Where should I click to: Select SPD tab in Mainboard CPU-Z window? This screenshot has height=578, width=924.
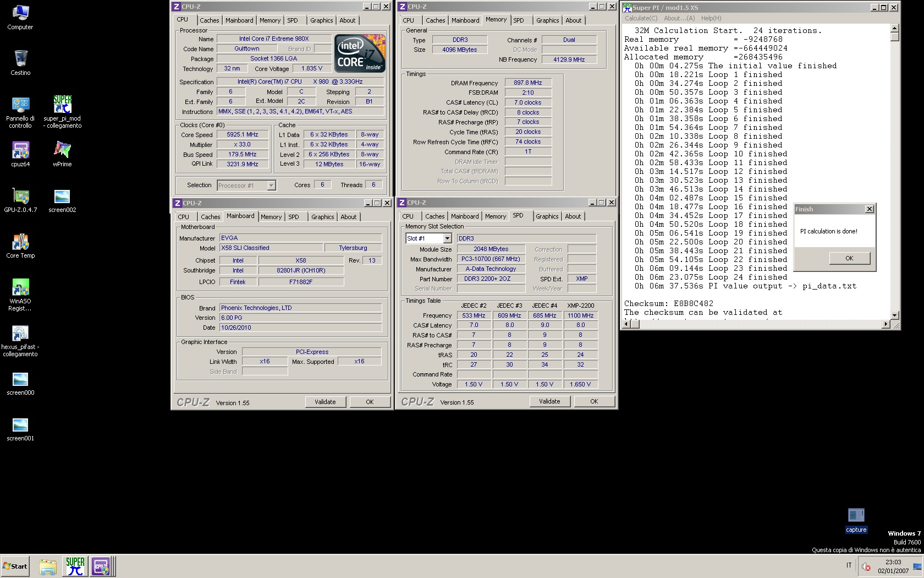pyautogui.click(x=294, y=217)
